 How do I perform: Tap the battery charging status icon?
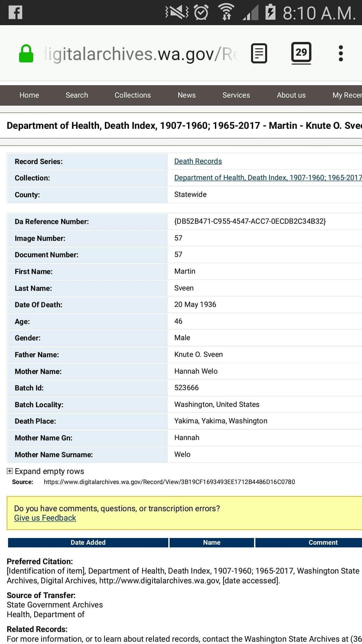[270, 13]
